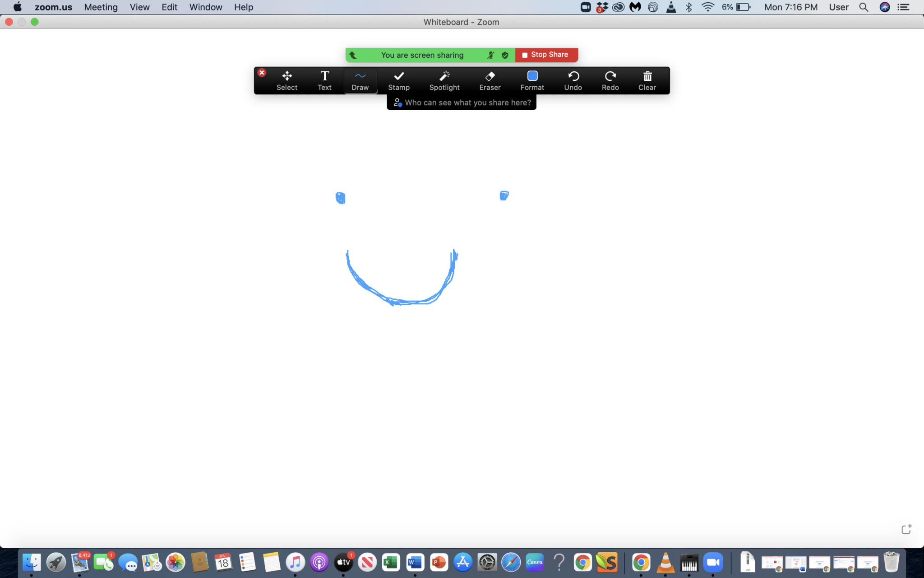Choose the Select move tool
This screenshot has width=924, height=578.
tap(286, 80)
